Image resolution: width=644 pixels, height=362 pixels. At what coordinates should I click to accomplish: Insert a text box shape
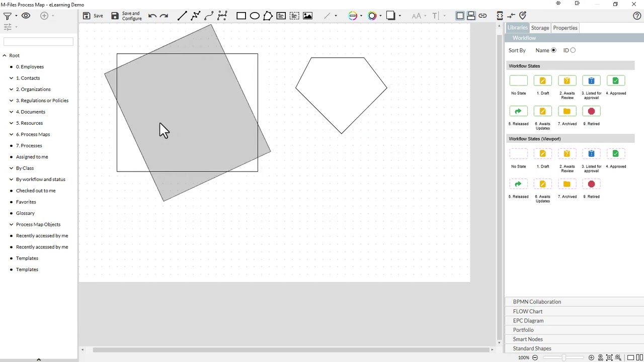[x=281, y=16]
